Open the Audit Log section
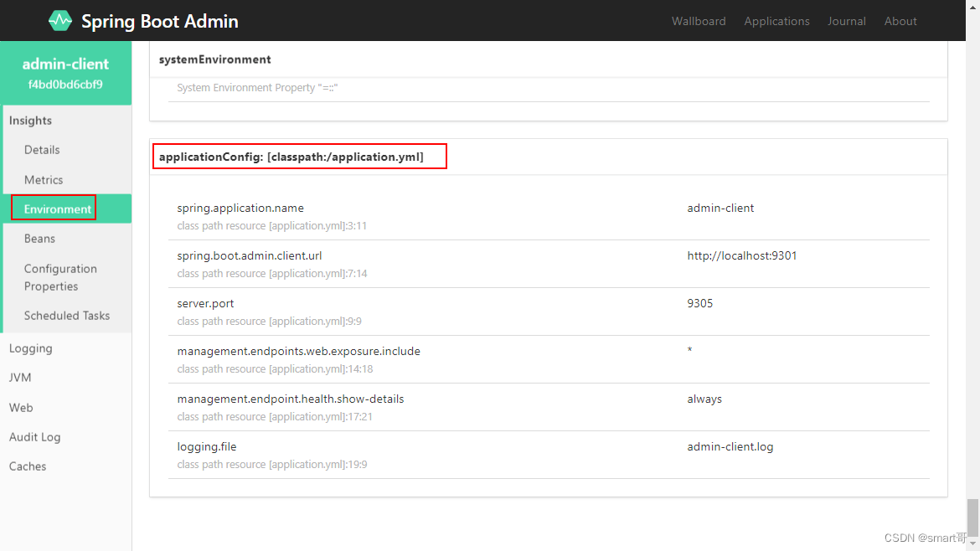The image size is (980, 551). 35,436
